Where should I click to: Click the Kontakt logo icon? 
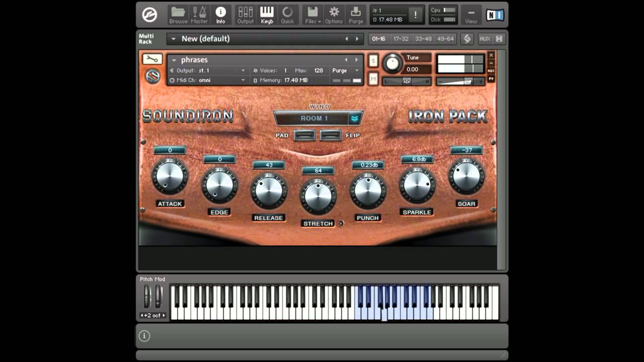150,15
